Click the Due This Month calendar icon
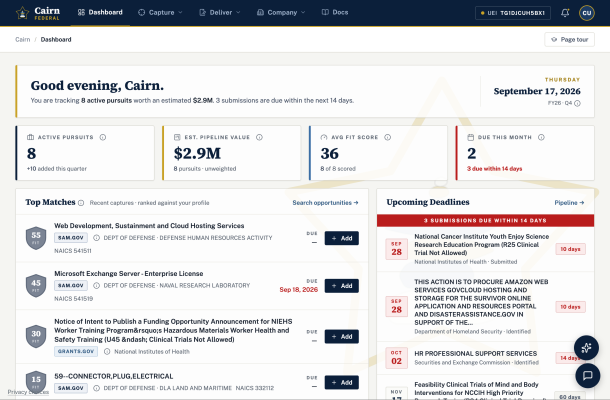The width and height of the screenshot is (610, 400). (x=470, y=137)
